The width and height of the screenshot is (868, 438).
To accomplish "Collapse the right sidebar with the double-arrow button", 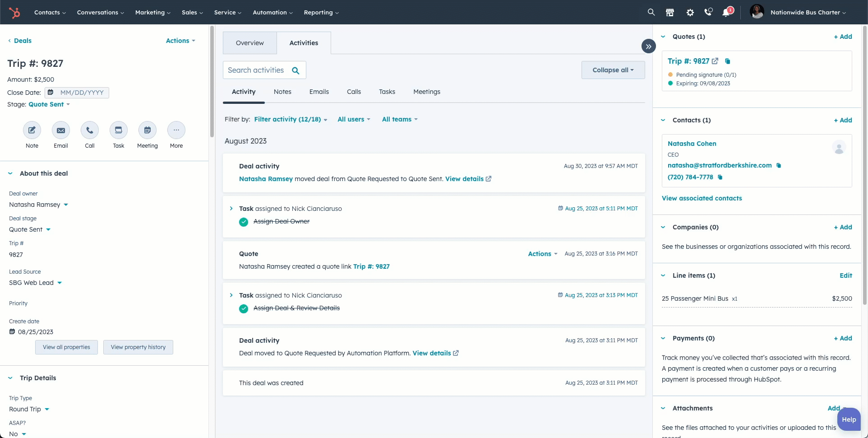I will coord(648,46).
